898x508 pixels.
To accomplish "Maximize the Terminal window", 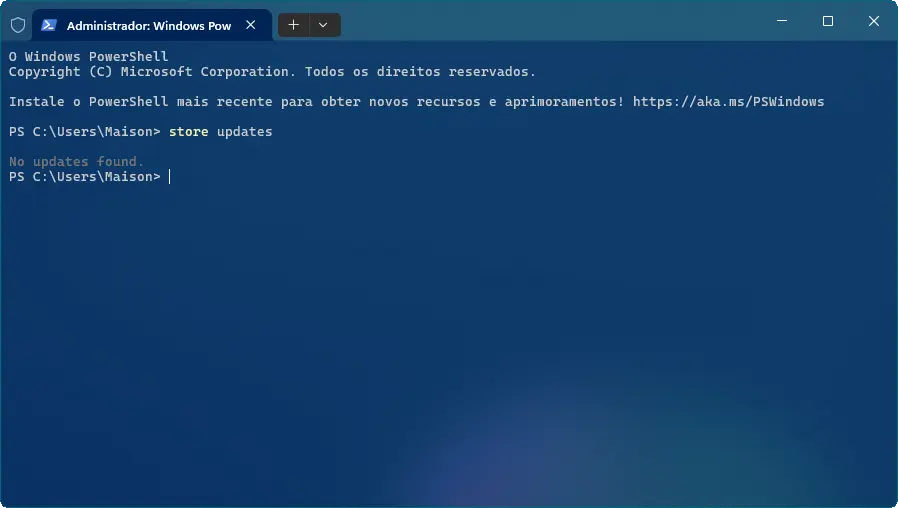I will pos(828,21).
